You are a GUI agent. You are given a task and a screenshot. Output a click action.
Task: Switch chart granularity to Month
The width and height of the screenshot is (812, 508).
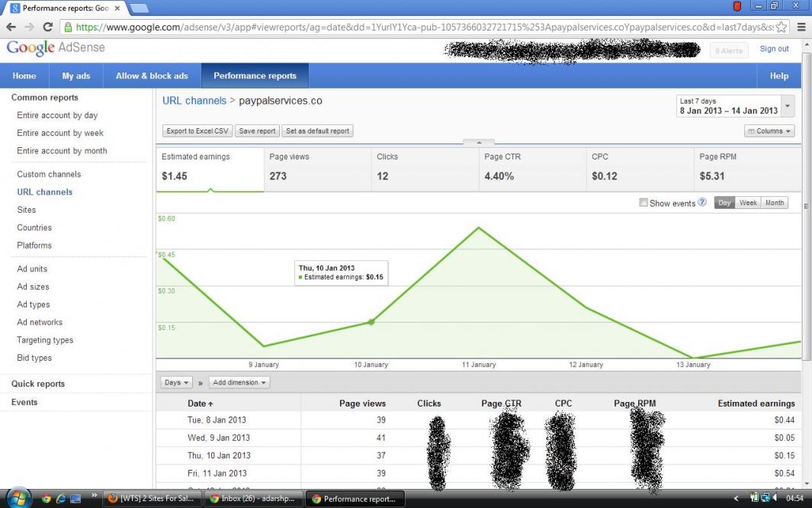point(774,202)
